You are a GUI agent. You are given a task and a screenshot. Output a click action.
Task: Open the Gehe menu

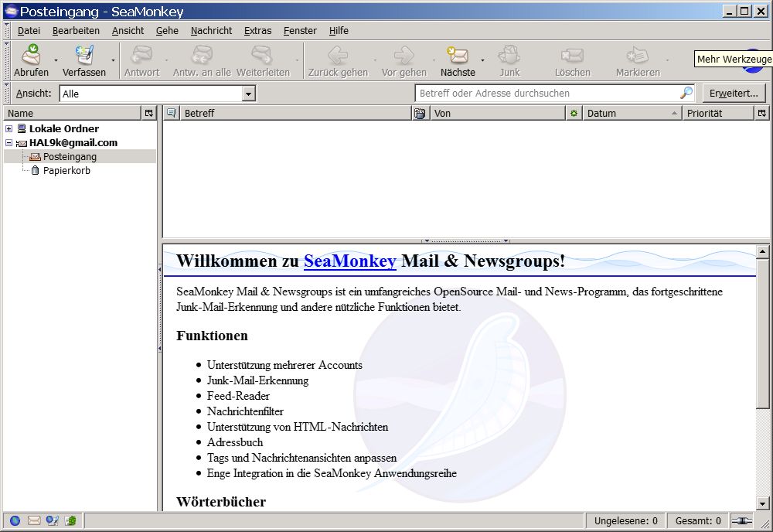coord(167,31)
